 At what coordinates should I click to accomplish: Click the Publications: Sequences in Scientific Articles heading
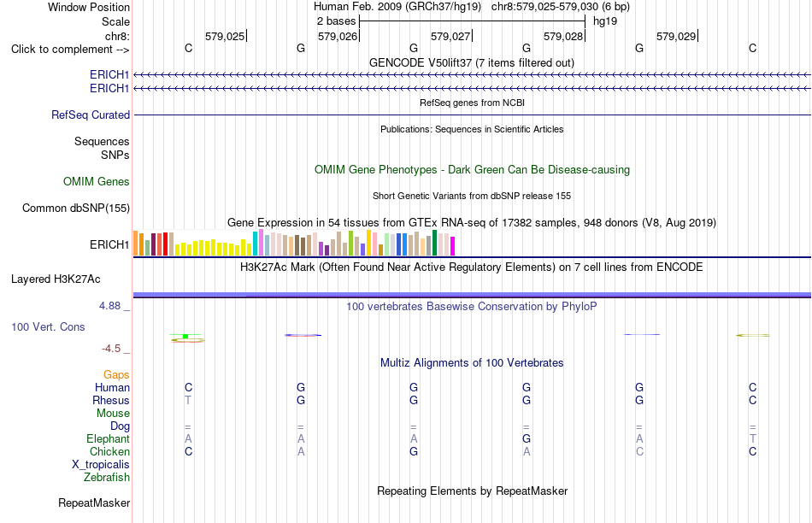[x=472, y=129]
